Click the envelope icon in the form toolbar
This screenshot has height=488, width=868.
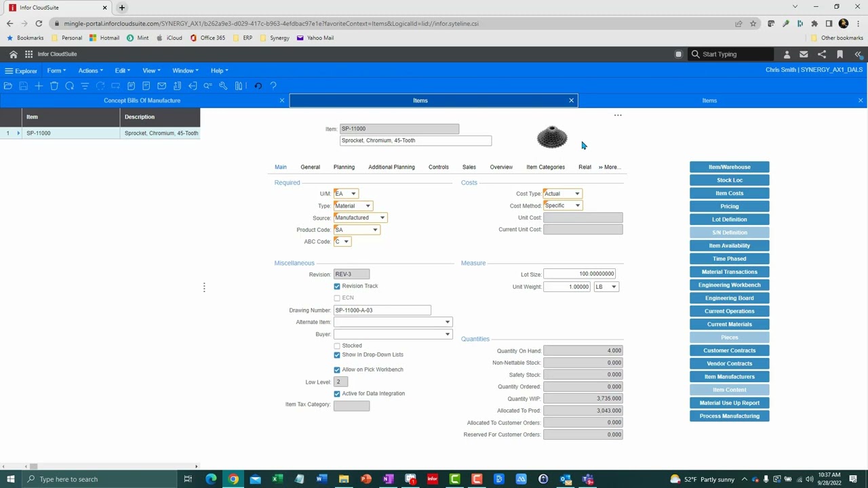(161, 86)
